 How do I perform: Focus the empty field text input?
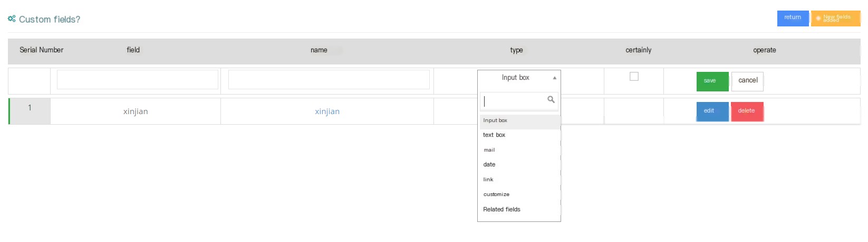click(x=137, y=79)
